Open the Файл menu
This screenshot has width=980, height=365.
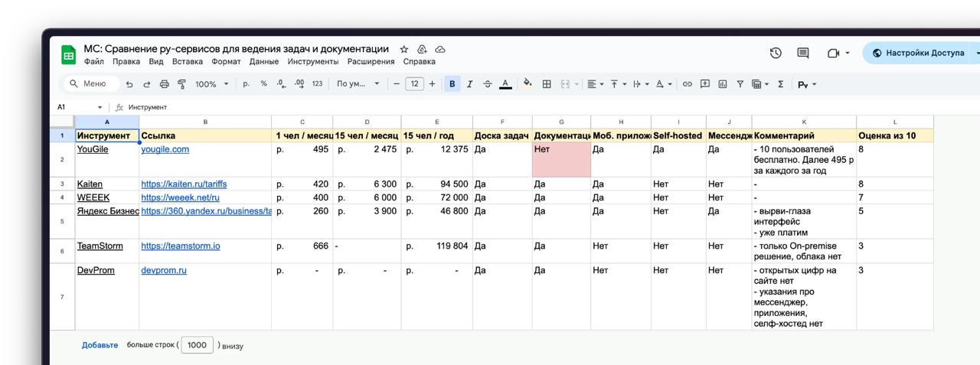[x=94, y=61]
